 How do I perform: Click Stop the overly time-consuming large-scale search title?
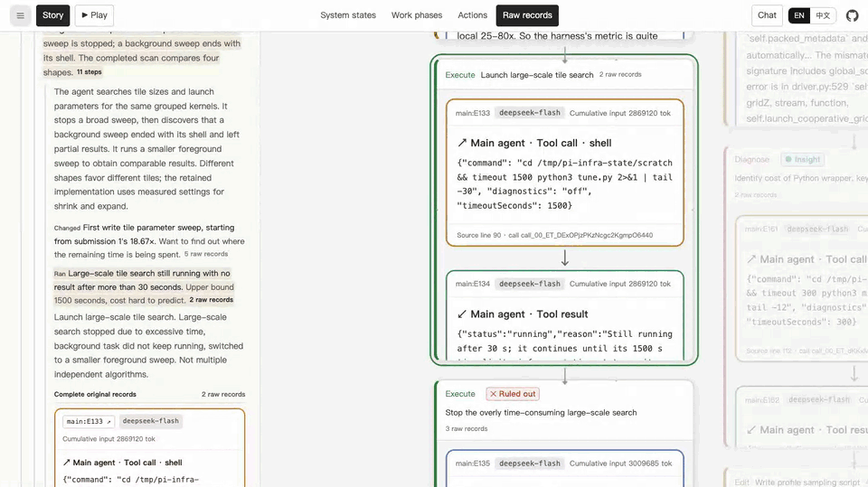541,413
